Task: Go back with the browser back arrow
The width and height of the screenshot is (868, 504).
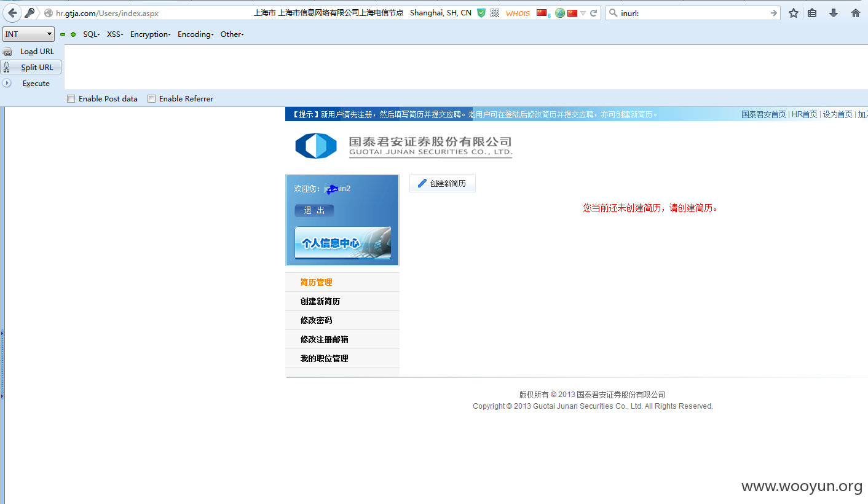Action: click(12, 13)
